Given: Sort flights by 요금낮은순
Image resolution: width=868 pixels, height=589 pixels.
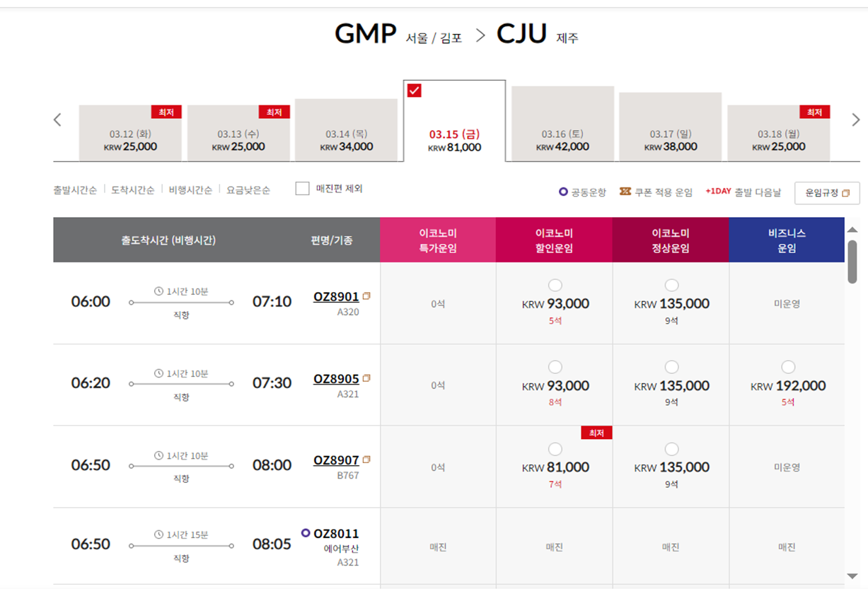Looking at the screenshot, I should 248,190.
